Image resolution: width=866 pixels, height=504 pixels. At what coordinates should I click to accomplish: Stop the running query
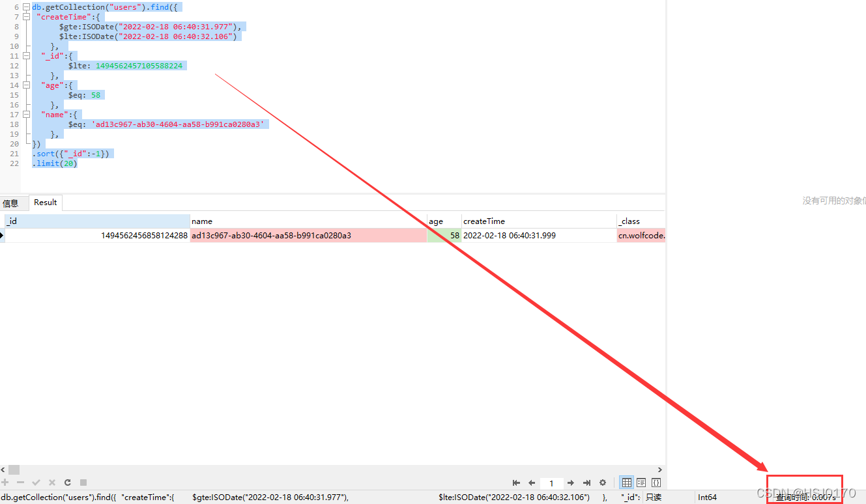click(83, 483)
